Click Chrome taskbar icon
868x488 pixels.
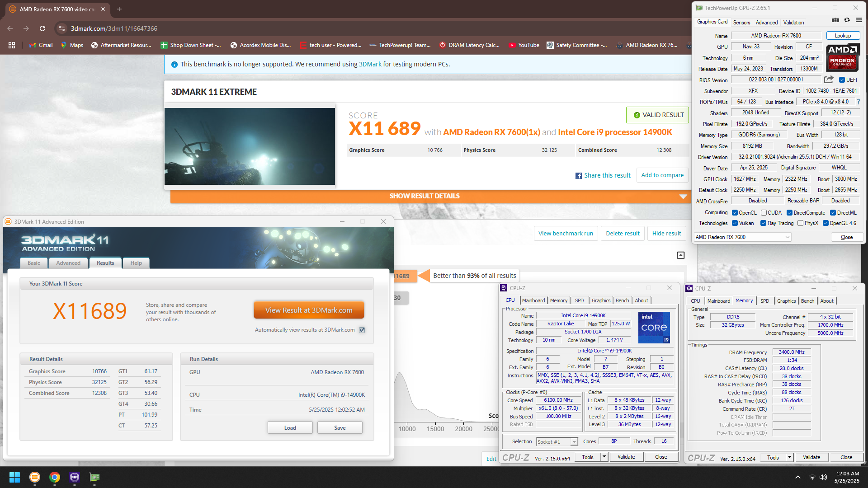click(55, 477)
